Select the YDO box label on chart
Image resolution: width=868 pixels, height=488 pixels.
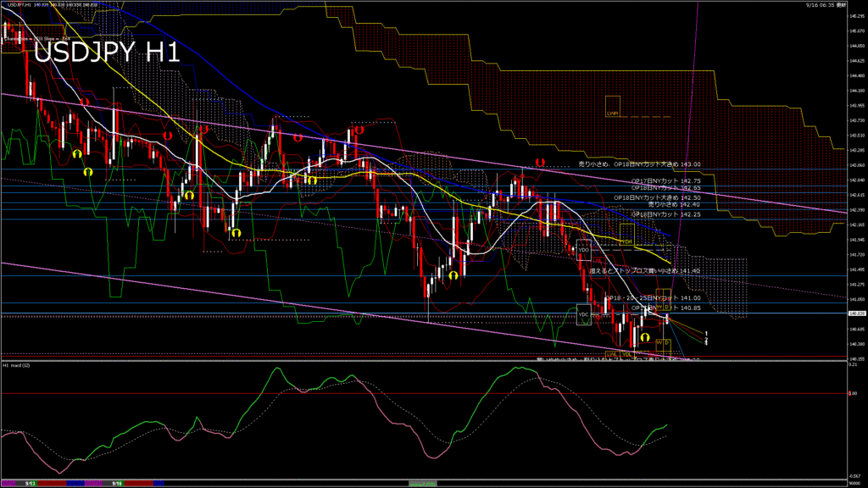(583, 250)
